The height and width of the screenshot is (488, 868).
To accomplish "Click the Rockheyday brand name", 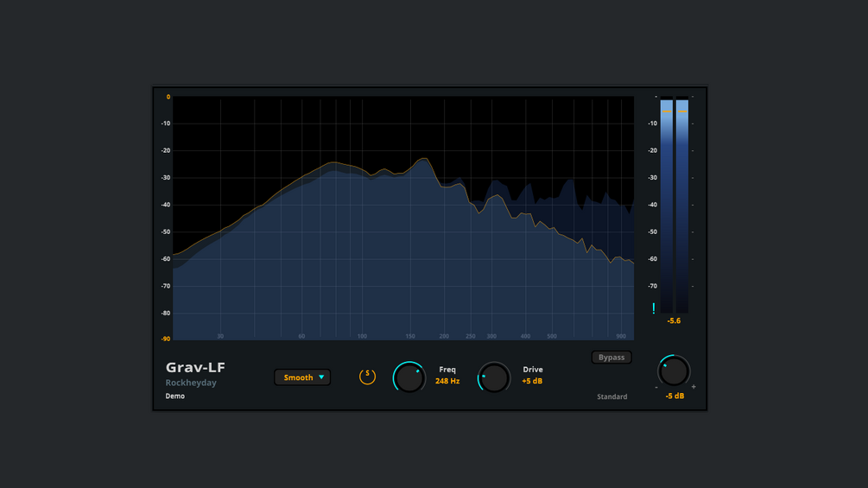I will click(x=191, y=383).
